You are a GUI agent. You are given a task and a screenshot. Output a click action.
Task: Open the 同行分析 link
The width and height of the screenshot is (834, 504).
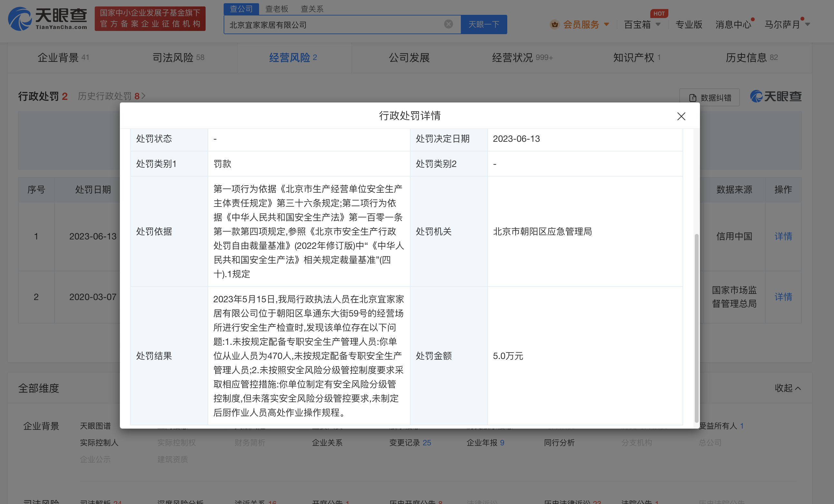click(559, 442)
